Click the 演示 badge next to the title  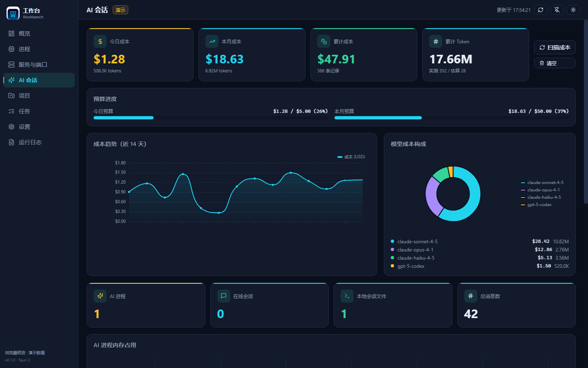[120, 10]
